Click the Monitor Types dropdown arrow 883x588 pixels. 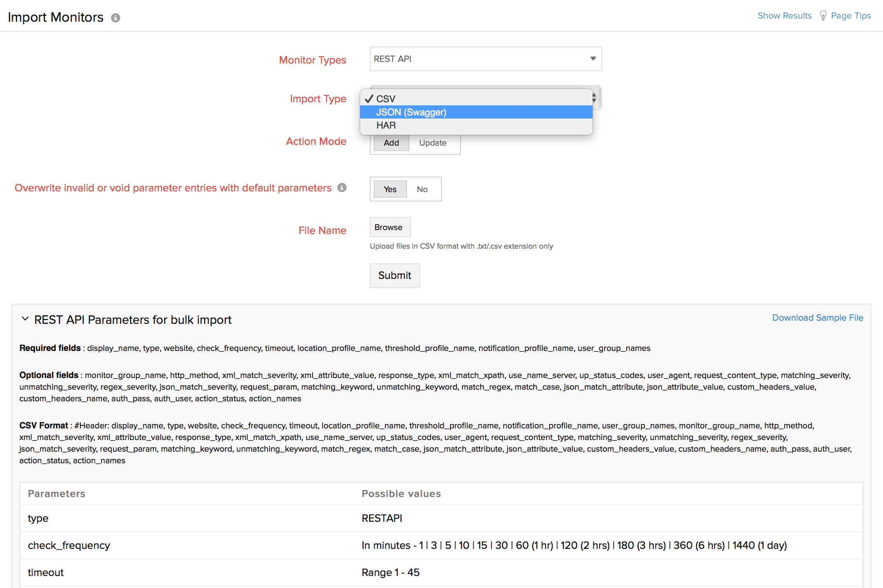(x=593, y=58)
